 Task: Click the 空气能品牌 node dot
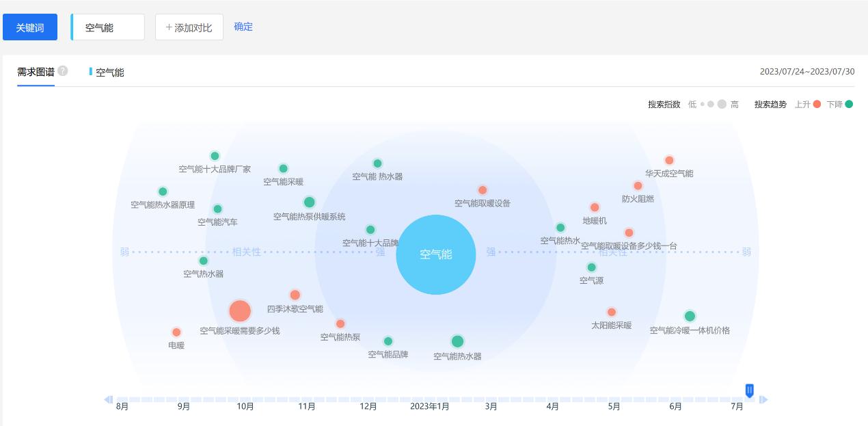(388, 341)
